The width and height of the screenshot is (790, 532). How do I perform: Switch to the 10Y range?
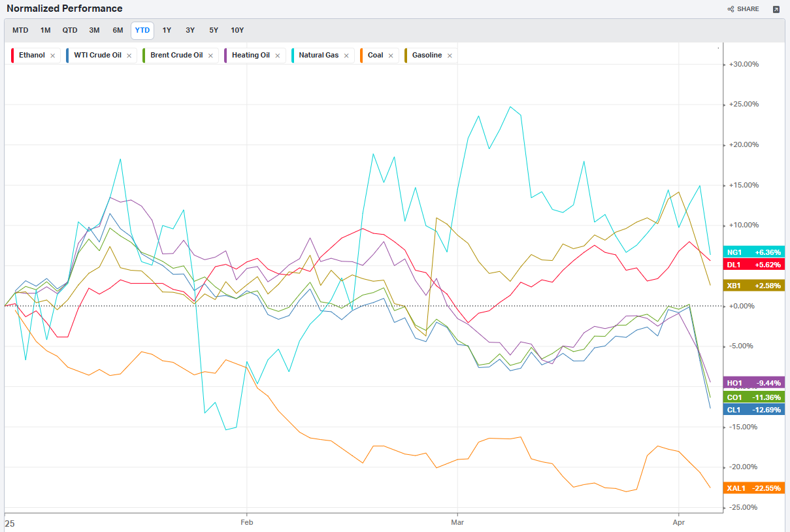[x=237, y=30]
